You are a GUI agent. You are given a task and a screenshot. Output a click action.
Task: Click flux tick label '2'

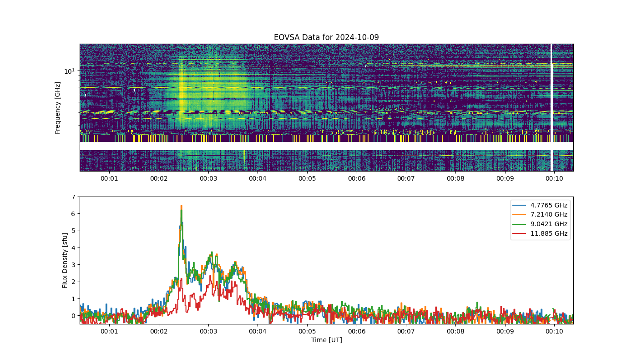tap(74, 282)
